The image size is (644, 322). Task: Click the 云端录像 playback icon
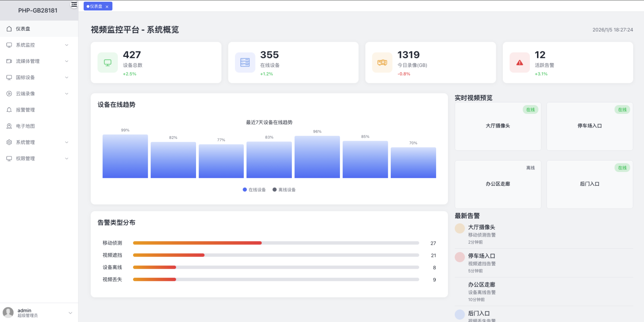9,93
